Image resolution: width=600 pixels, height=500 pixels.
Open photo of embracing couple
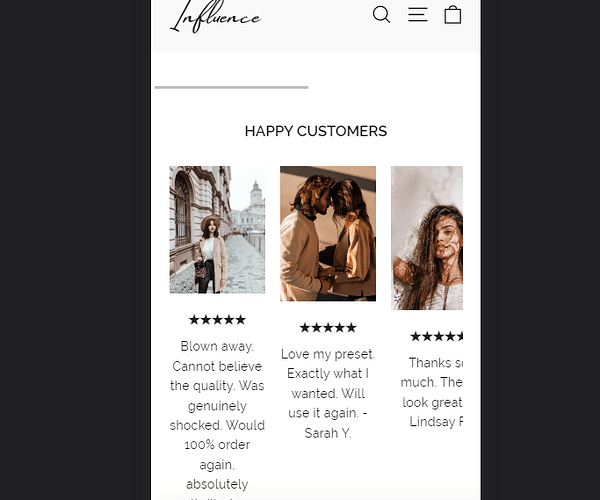pos(328,233)
